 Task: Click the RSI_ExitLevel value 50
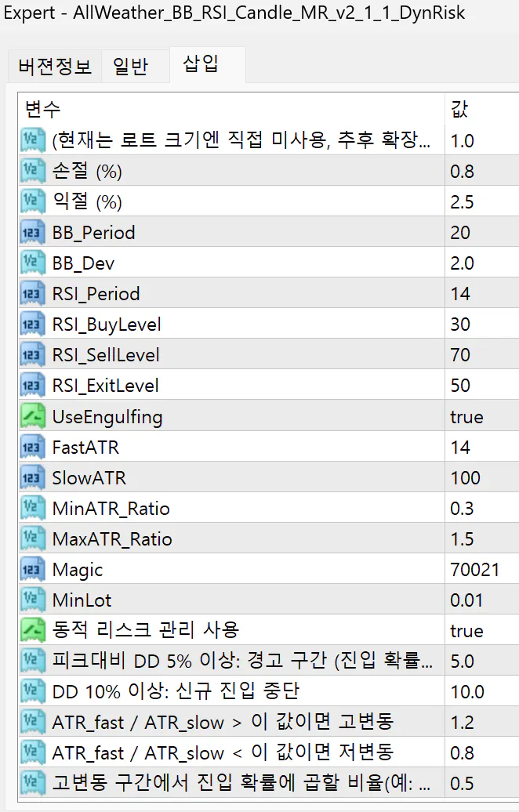point(460,386)
